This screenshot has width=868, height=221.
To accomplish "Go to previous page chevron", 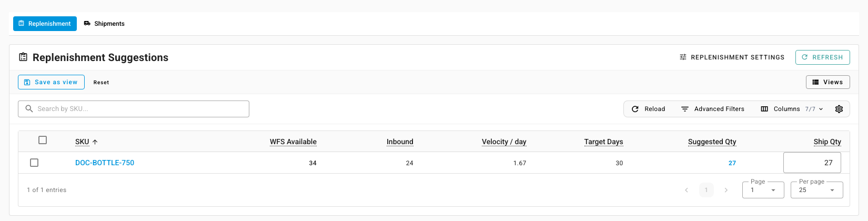I will [687, 190].
